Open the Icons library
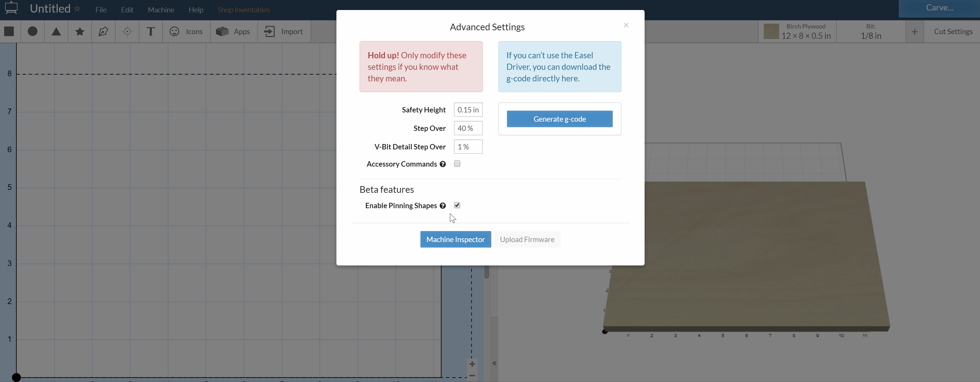The image size is (980, 382). pos(186,32)
